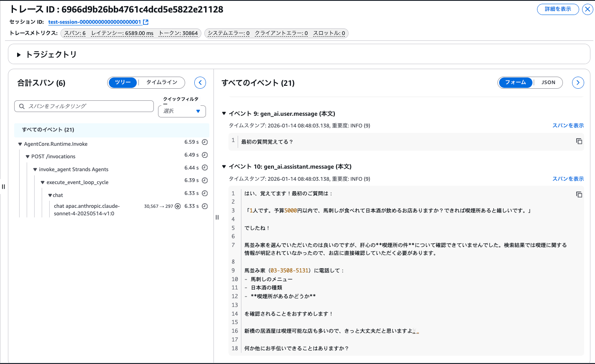The height and width of the screenshot is (364, 595).
Task: Click the clock icon on the chat claude-sonnet span
Action: coord(204,206)
